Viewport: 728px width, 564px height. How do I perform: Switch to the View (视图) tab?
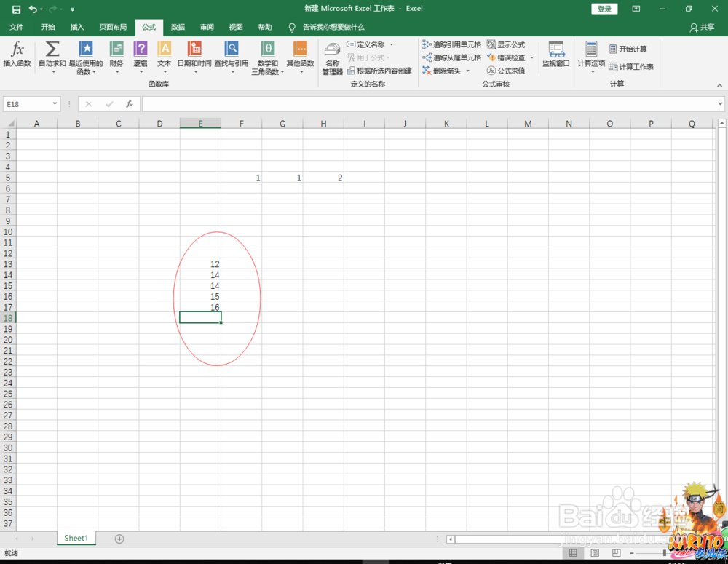click(x=236, y=27)
